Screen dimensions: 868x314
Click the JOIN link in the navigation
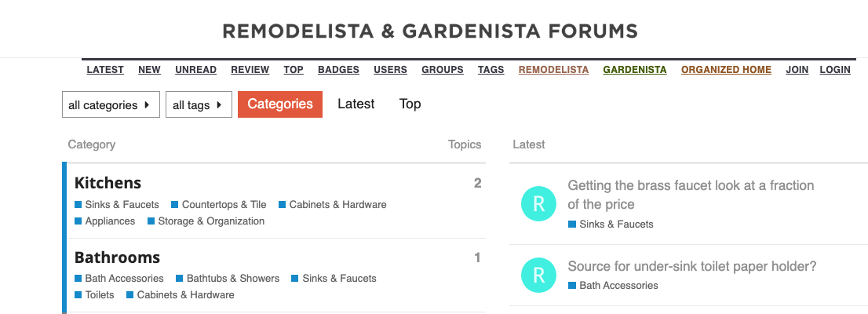tap(797, 70)
